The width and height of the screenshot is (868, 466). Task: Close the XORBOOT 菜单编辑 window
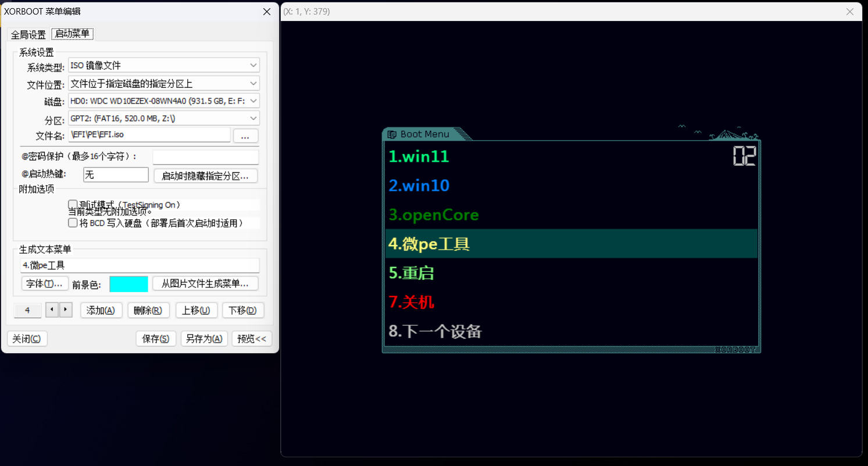pyautogui.click(x=267, y=12)
